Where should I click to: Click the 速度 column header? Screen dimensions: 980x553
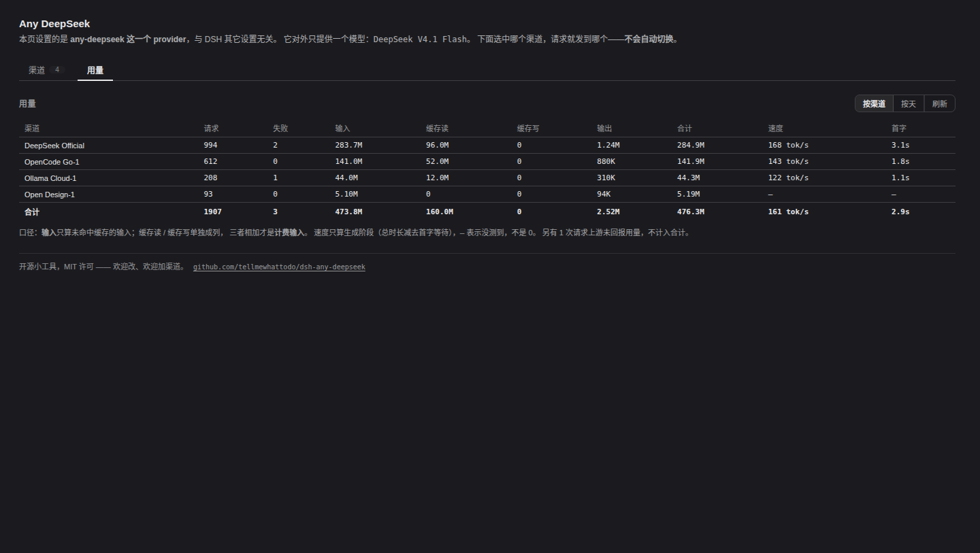tap(776, 129)
